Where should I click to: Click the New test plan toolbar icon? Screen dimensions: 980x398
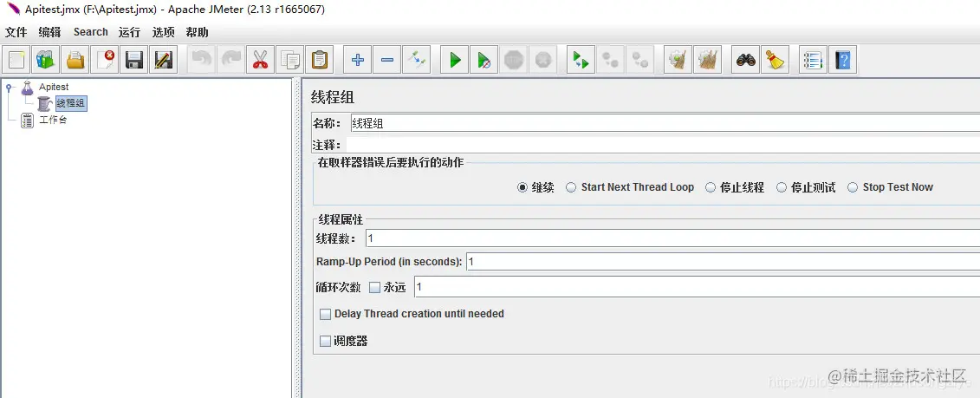16,60
